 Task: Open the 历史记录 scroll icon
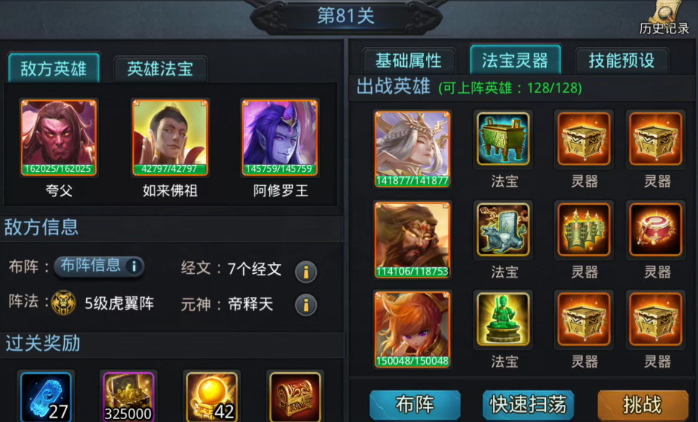click(665, 18)
